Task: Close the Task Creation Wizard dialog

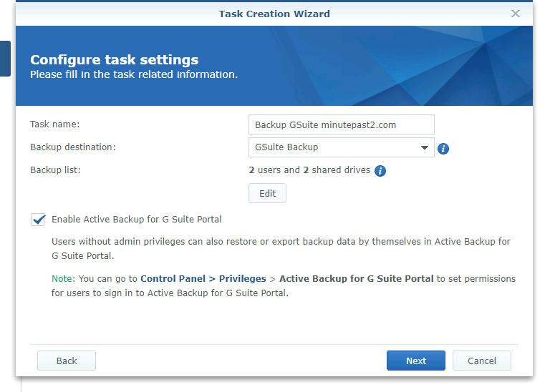Action: coord(516,14)
